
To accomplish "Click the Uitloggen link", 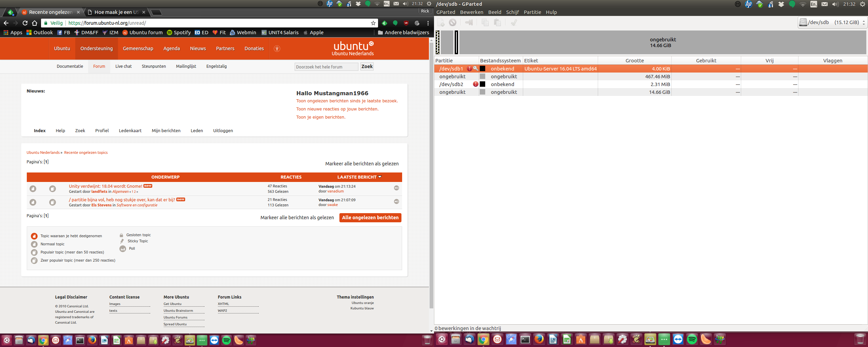I will tap(223, 131).
